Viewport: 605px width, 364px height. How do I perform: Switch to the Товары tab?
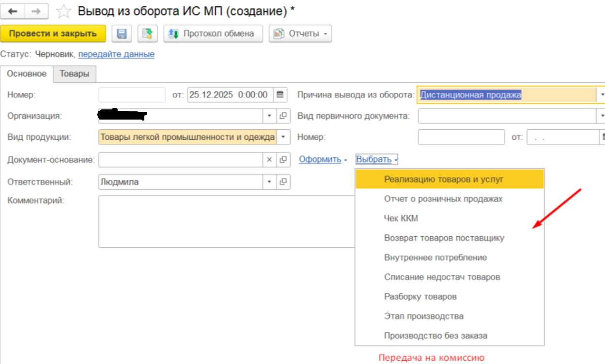75,74
